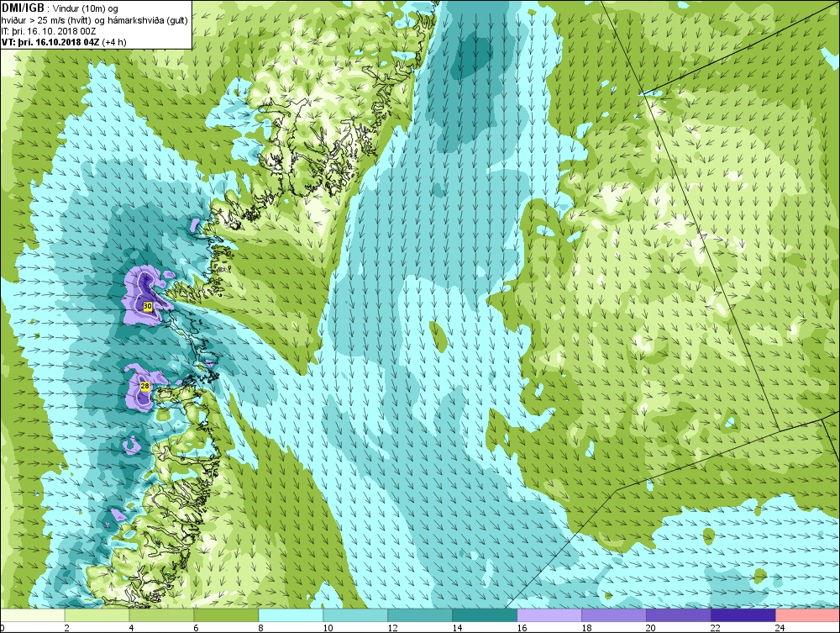Click the 'hviður > 25 m/s' legend description line

[x=94, y=20]
